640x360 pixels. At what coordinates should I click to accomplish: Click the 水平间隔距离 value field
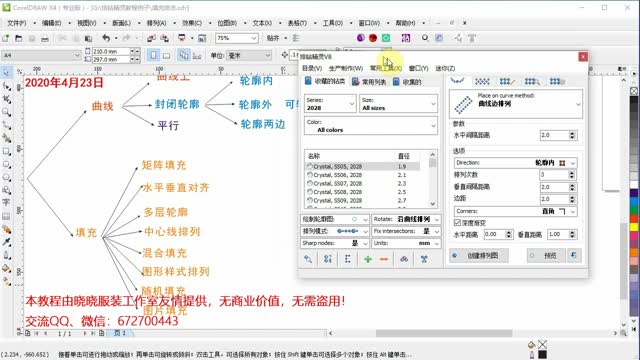554,135
